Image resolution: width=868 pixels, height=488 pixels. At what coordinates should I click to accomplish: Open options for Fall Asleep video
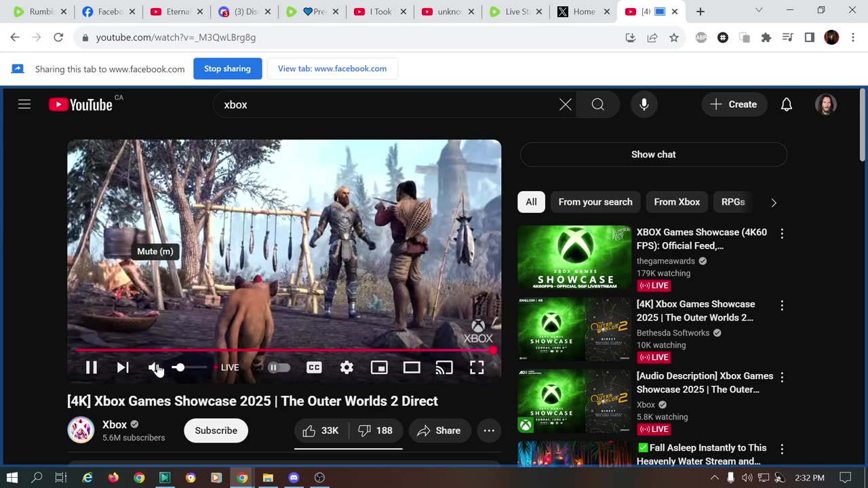click(x=782, y=449)
